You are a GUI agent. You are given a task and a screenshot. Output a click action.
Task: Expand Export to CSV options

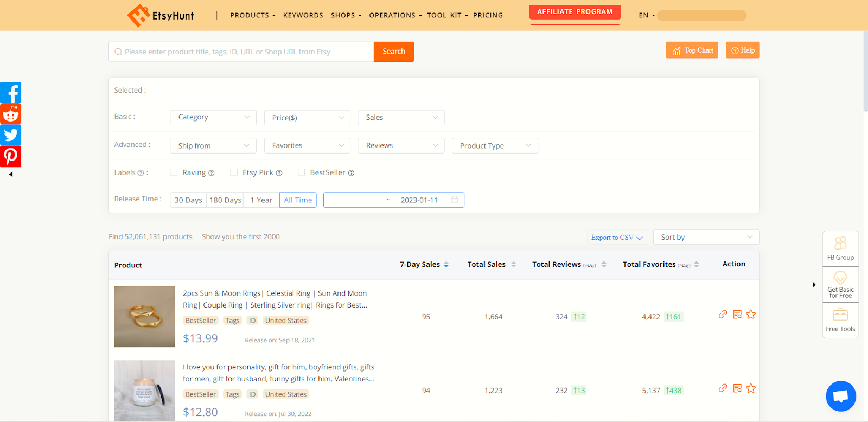point(617,238)
